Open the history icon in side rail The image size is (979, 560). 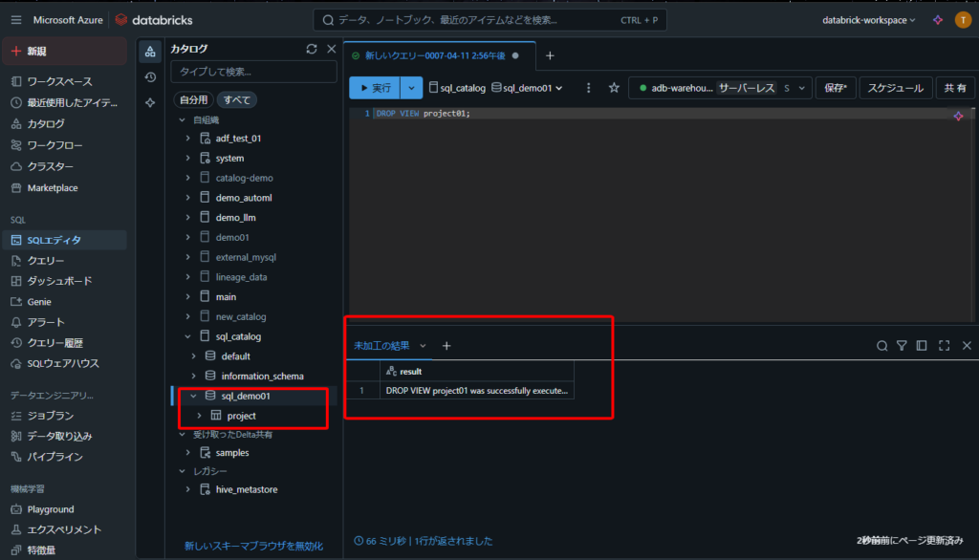tap(150, 77)
